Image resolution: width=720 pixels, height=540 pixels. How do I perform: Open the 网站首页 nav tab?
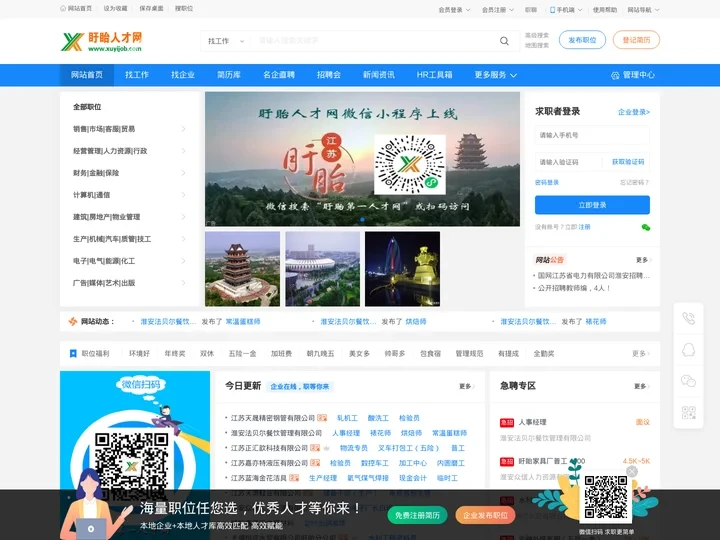(x=87, y=75)
